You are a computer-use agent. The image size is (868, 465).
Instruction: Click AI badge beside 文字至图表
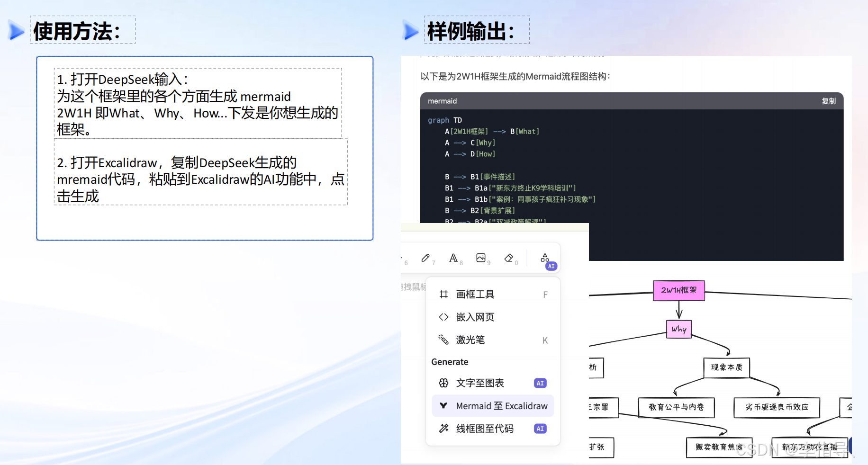coord(540,383)
